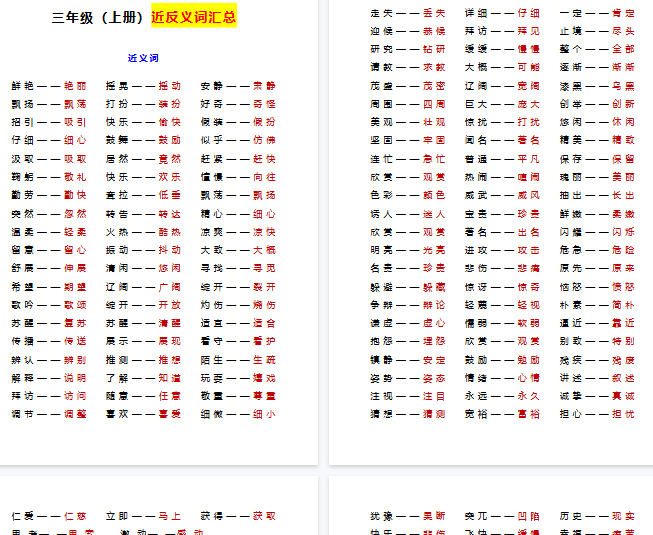Select the pair 似乎——仿佛

click(x=238, y=140)
